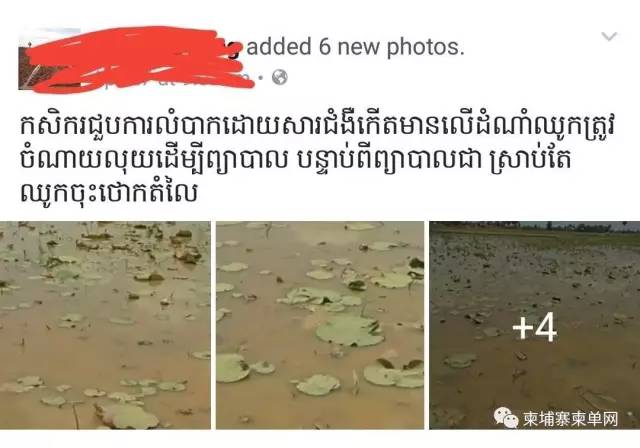Click the tree line in the third photo
This screenshot has width=640, height=448.
tap(535, 226)
